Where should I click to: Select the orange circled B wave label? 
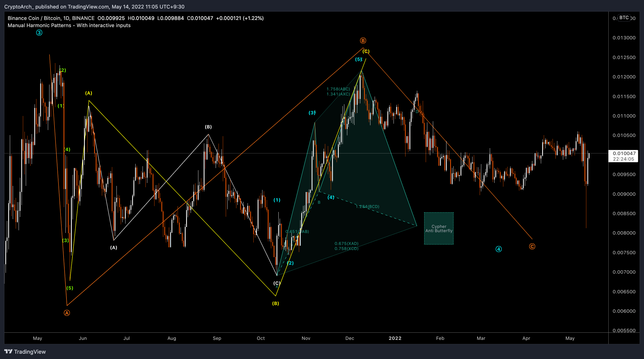363,40
